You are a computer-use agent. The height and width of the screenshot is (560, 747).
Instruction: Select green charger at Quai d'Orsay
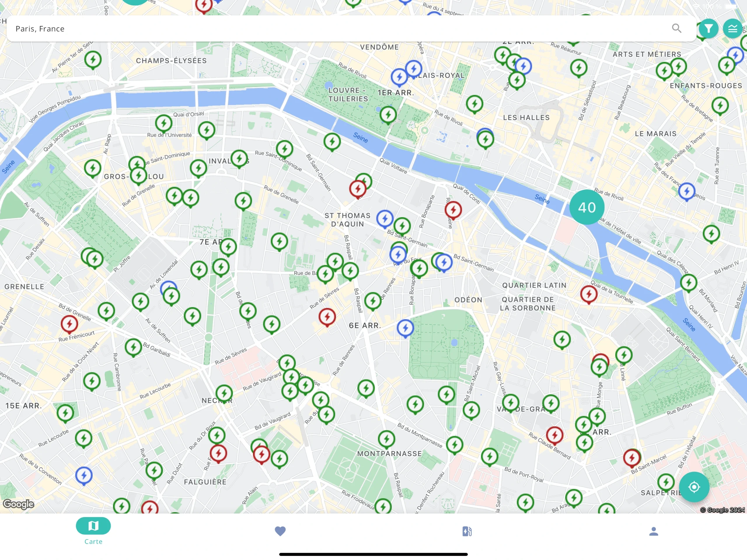[x=163, y=124]
